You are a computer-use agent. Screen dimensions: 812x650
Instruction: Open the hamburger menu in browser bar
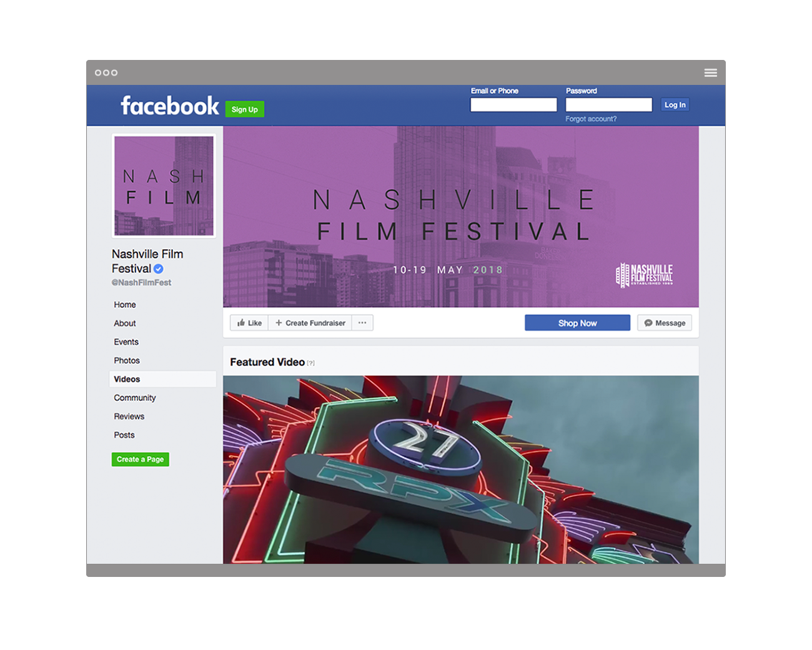(710, 72)
